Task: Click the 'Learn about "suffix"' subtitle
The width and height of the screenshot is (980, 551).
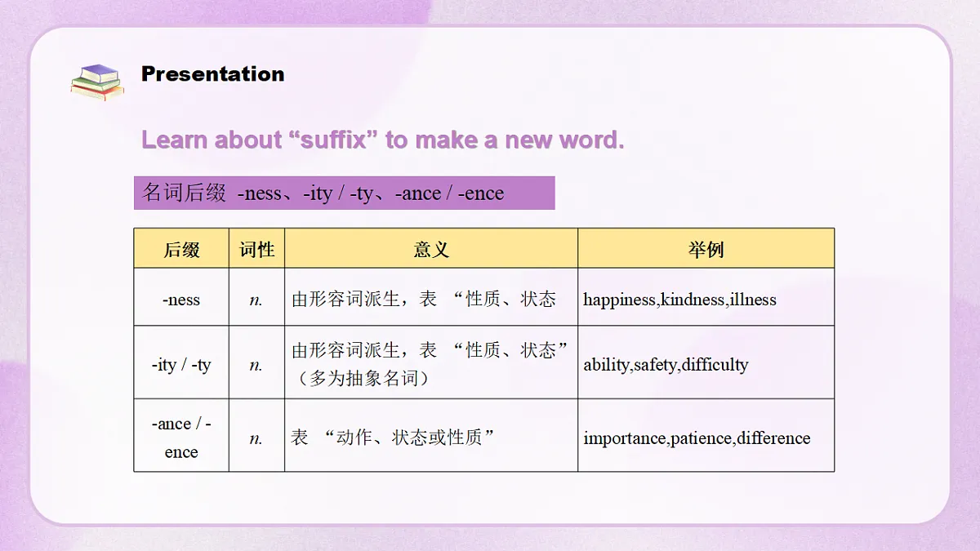Action: tap(383, 140)
